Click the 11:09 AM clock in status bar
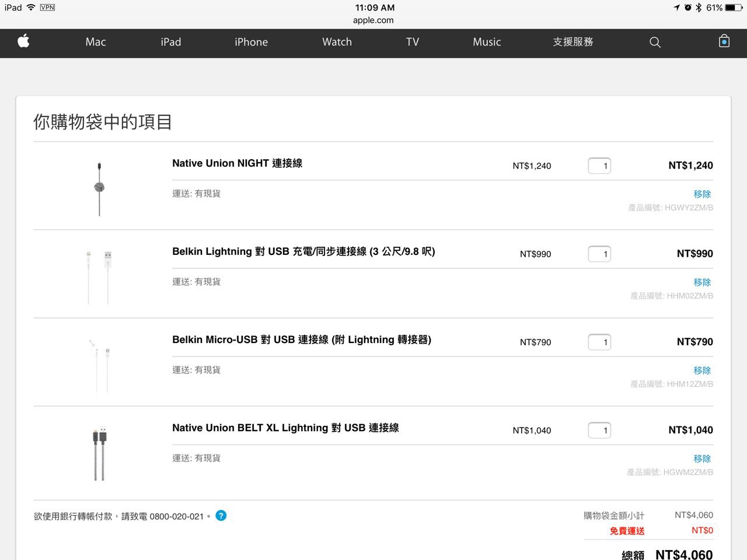Viewport: 747px width, 560px height. [375, 8]
